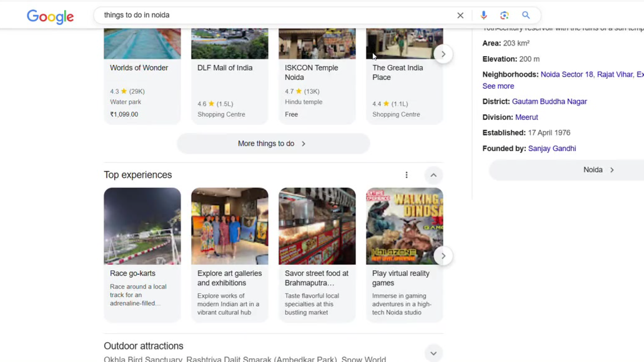This screenshot has height=362, width=644.
Task: Expand the Outdoor attractions section
Action: [434, 353]
